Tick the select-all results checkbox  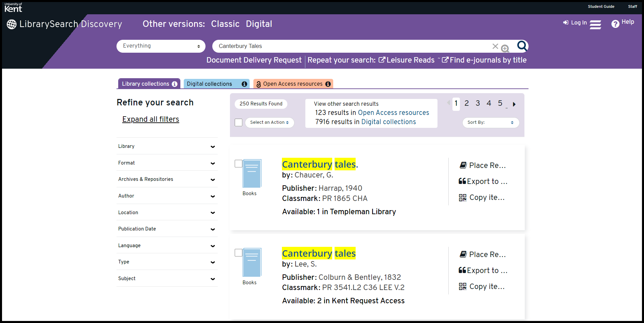(x=238, y=122)
